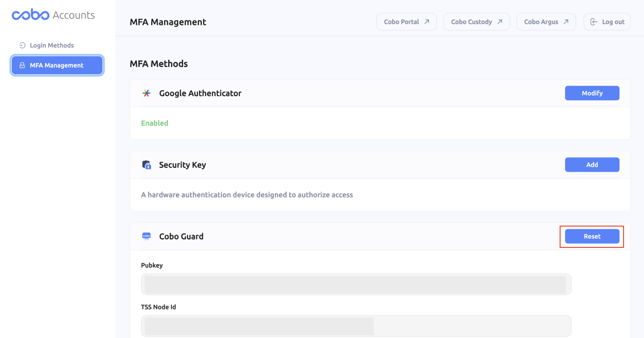Click the Cobo Guard app icon
The height and width of the screenshot is (338, 644).
point(146,236)
